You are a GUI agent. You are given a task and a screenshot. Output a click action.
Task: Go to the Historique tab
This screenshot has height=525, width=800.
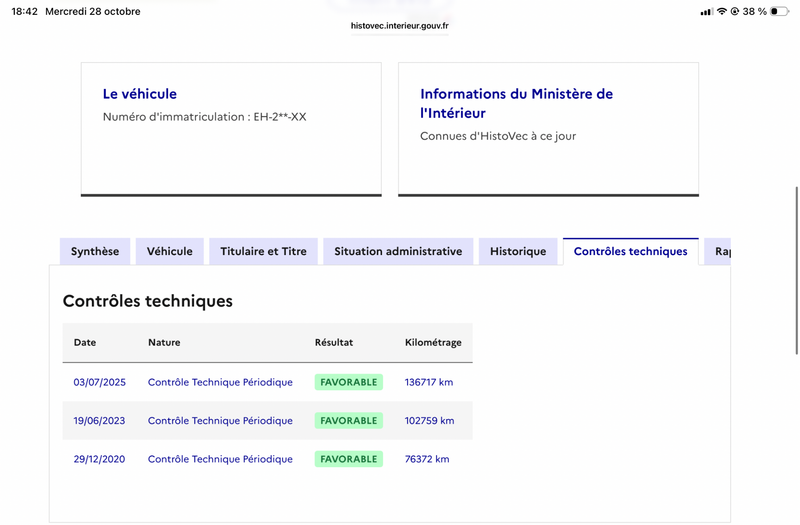518,252
